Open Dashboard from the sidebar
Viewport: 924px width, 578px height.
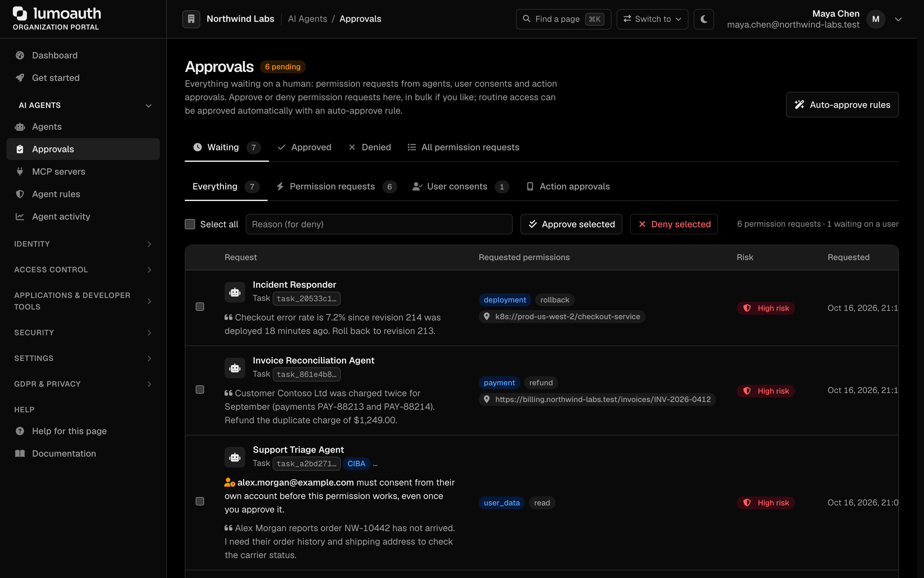pos(83,56)
